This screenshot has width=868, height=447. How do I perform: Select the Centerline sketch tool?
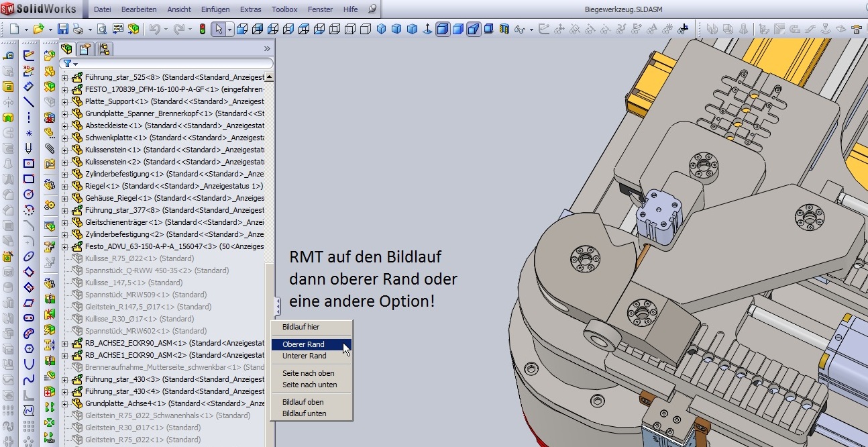pos(29,117)
